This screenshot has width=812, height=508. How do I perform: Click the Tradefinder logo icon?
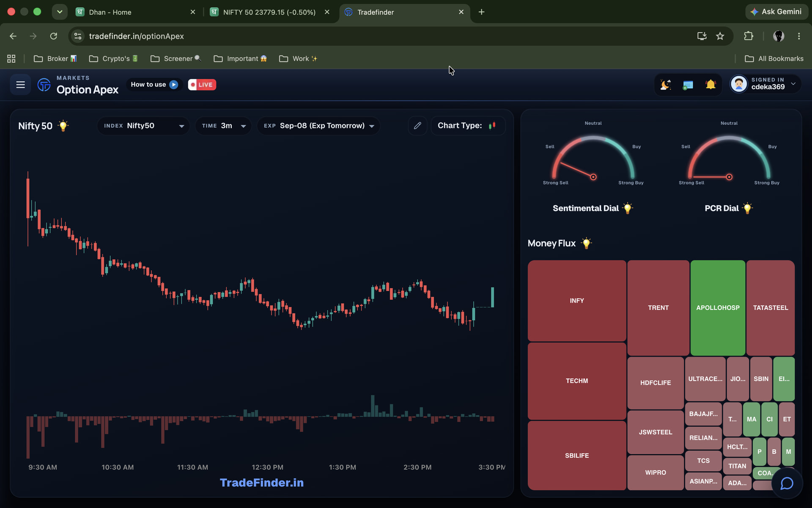(x=44, y=85)
